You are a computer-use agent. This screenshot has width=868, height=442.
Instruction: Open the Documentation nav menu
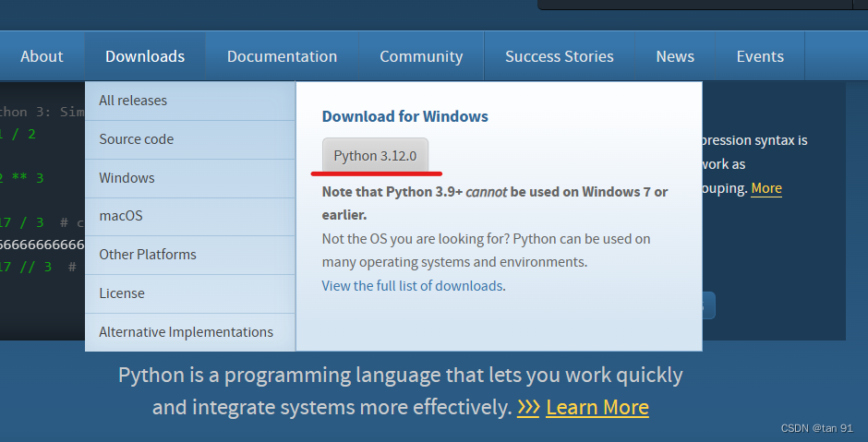pyautogui.click(x=282, y=56)
